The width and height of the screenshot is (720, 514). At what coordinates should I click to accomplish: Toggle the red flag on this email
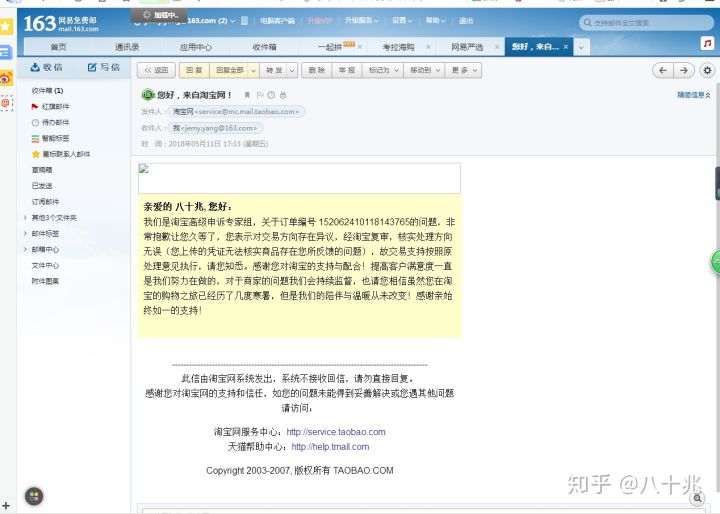click(x=259, y=95)
